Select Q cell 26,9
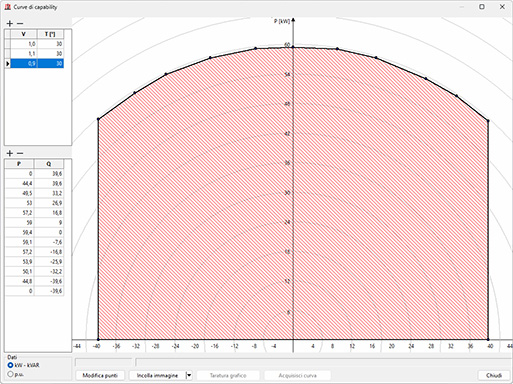The width and height of the screenshot is (513, 384). pyautogui.click(x=49, y=203)
